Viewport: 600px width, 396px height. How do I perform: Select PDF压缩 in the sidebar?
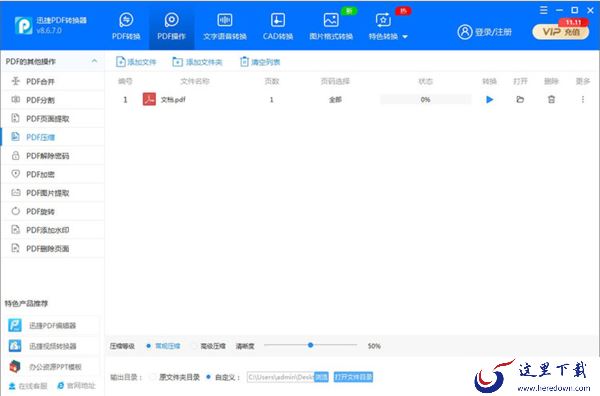(x=53, y=137)
